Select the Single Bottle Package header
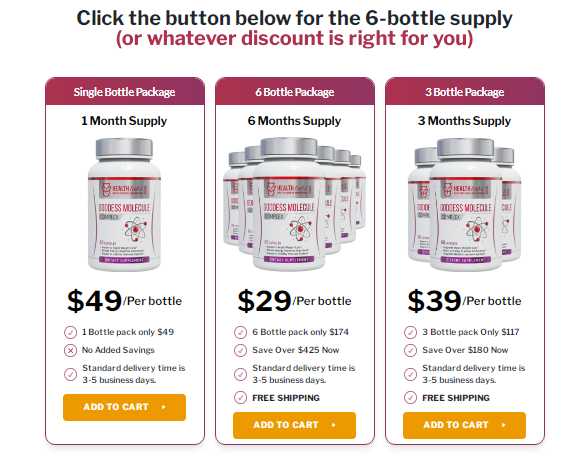This screenshot has width=584, height=460. (125, 92)
